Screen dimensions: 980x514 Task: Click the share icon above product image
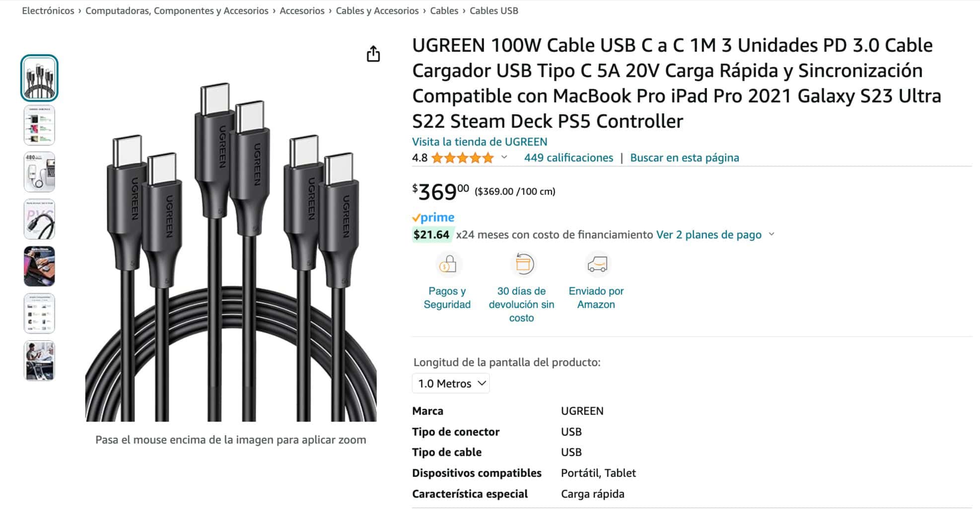tap(373, 54)
